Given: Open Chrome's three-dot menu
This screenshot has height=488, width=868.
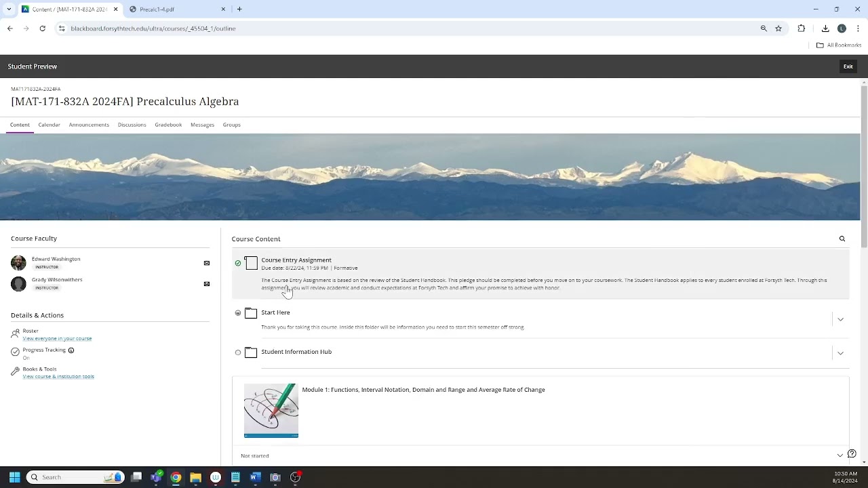Looking at the screenshot, I should click(x=858, y=28).
